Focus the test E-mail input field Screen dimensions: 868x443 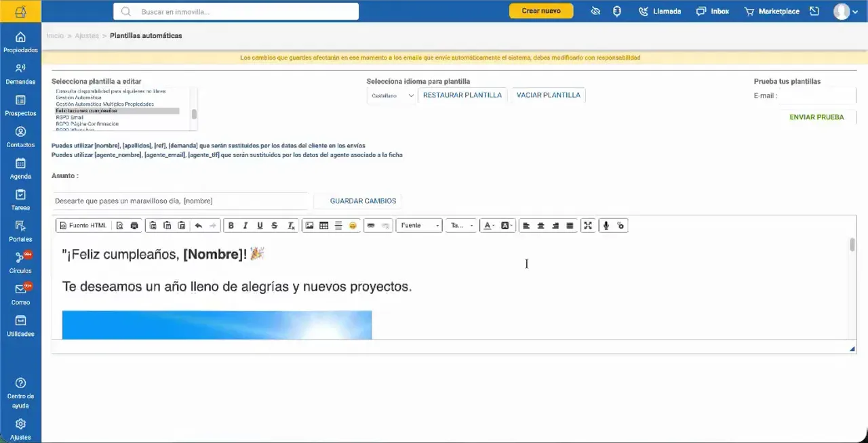coord(818,96)
